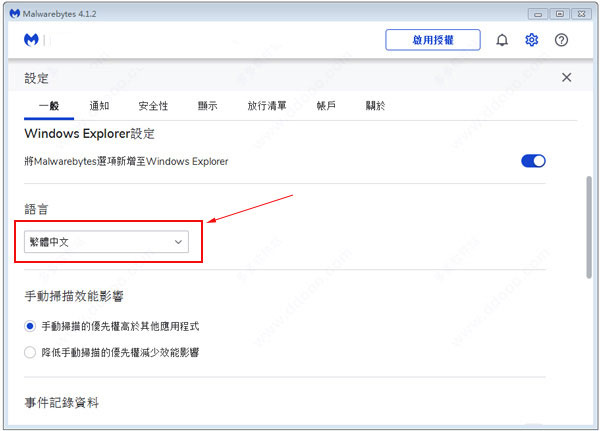The image size is (600, 431).
Task: Go to the 帳戶 tab
Action: point(326,105)
